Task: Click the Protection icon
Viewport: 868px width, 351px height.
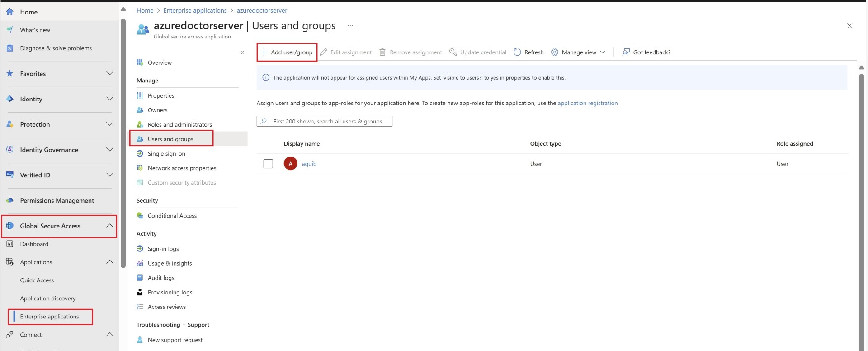Action: 9,124
